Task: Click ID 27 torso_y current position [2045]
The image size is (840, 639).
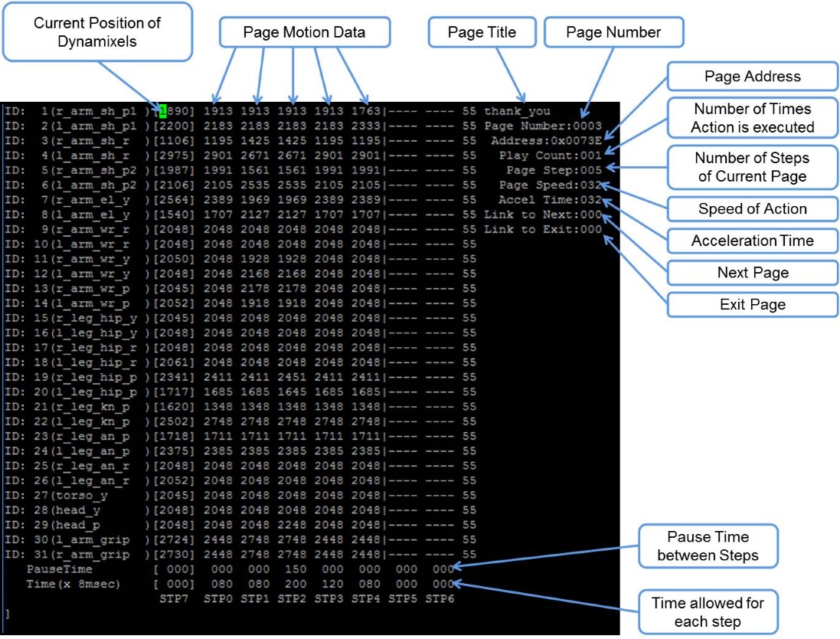Action: click(x=174, y=495)
